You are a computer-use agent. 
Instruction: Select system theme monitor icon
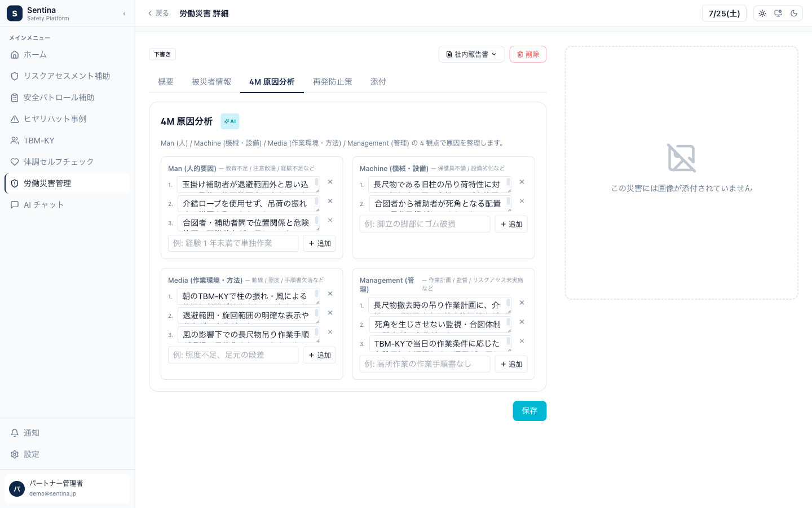[778, 14]
